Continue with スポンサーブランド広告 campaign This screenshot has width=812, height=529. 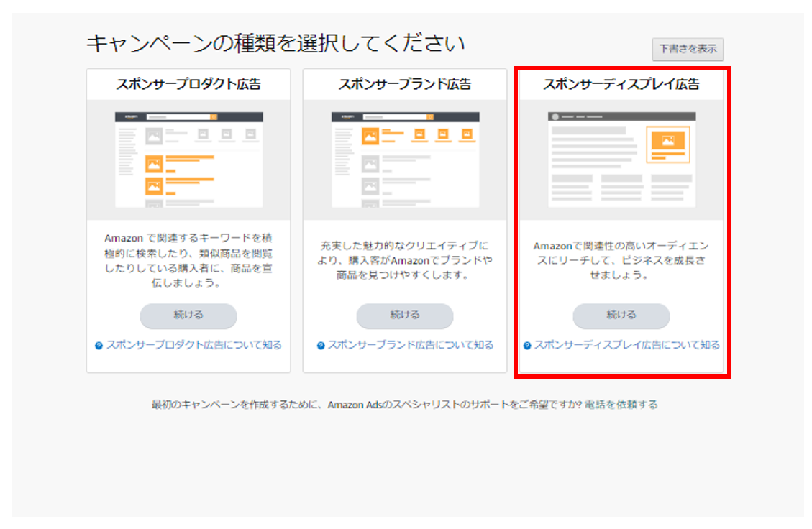[x=405, y=316]
